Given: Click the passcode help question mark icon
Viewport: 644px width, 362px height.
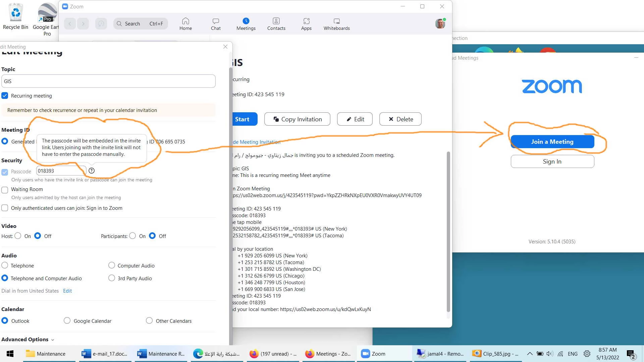Looking at the screenshot, I should click(x=92, y=171).
